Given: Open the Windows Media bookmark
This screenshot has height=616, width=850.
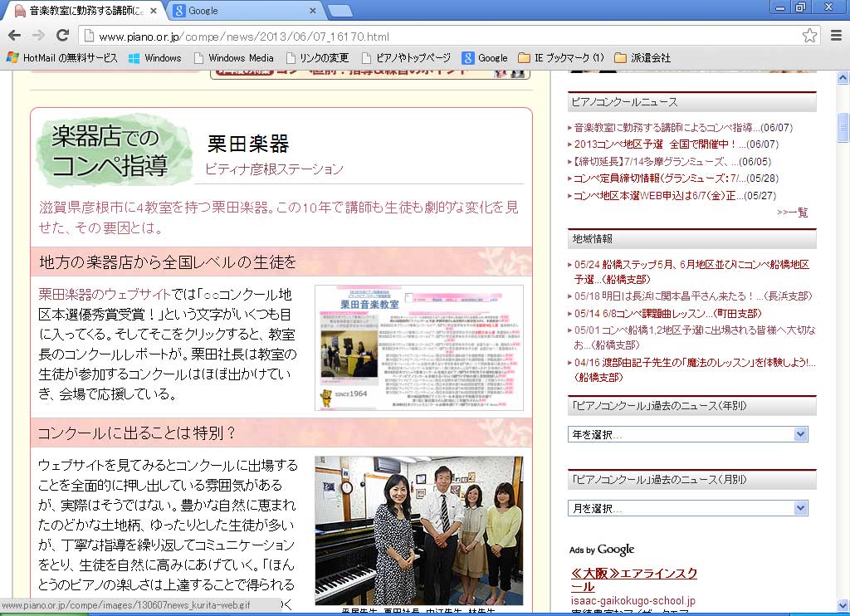Looking at the screenshot, I should pos(233,58).
